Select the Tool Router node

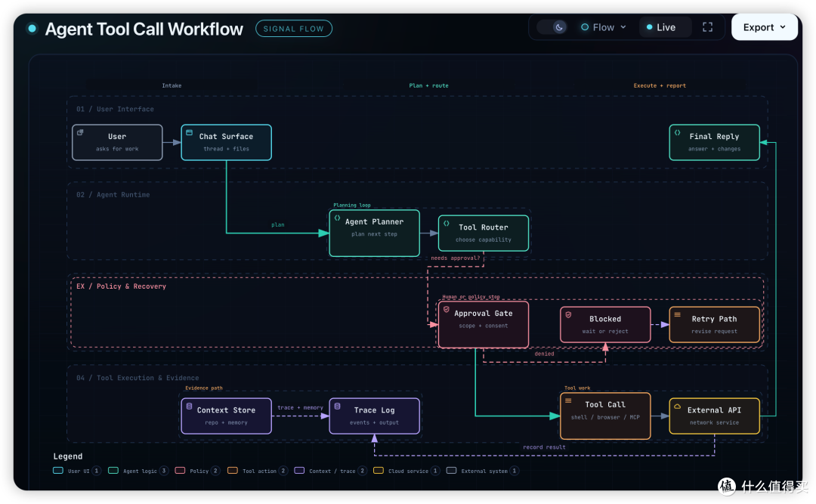(x=484, y=233)
